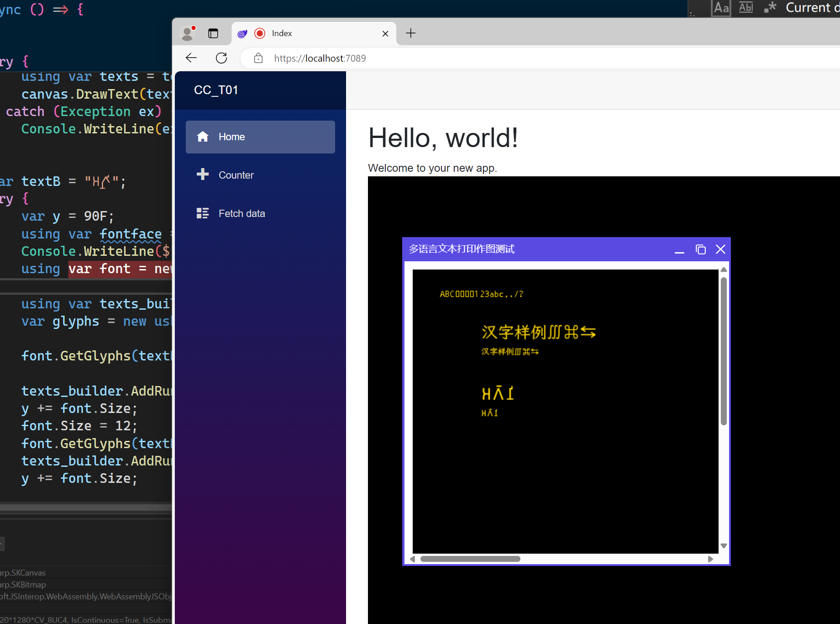Select Home in the CC_T01 sidebar

(x=231, y=137)
